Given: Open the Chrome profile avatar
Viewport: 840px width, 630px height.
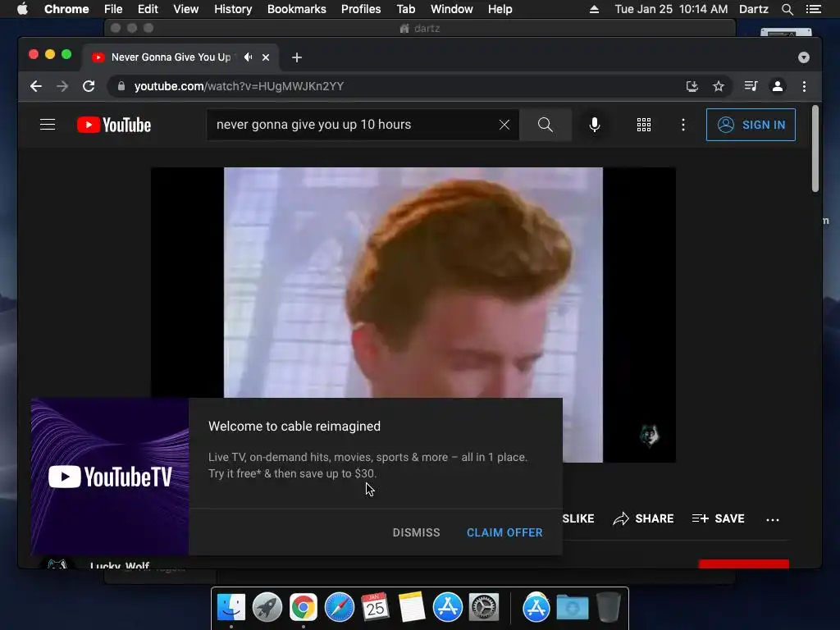Looking at the screenshot, I should 778,86.
